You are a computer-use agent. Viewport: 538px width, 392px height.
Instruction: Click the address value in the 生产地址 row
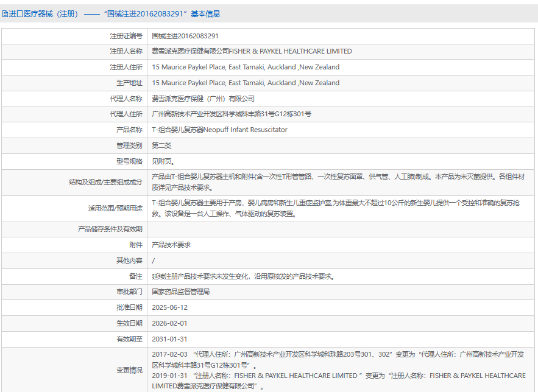(x=246, y=83)
